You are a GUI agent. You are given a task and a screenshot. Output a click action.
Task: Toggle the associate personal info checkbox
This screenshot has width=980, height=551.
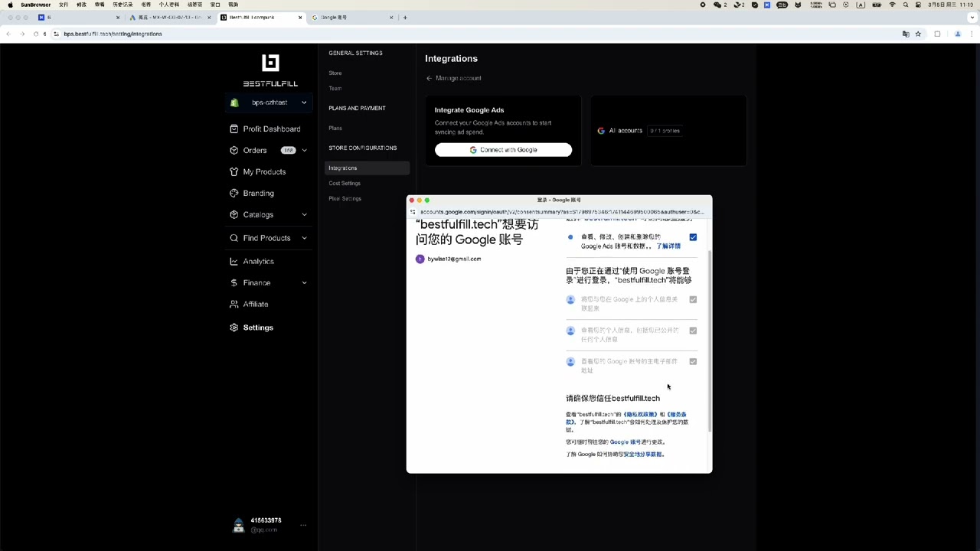click(693, 300)
